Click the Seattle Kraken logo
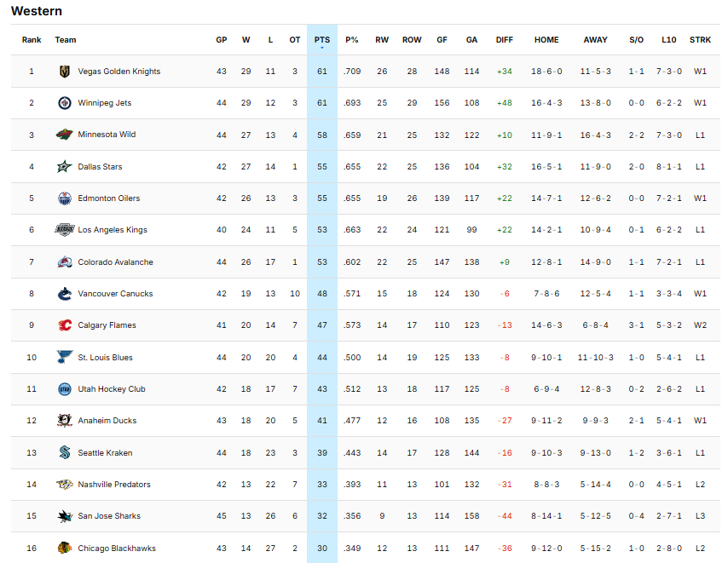Viewport: 728px width, 563px height. [x=65, y=452]
